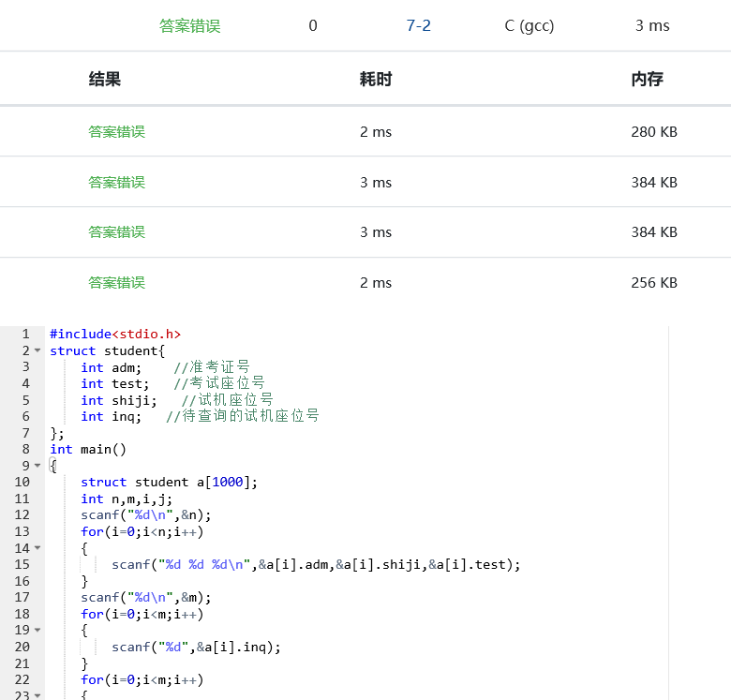The image size is (731, 700).
Task: Collapse the struct student fold arrow at line 2
Action: pos(37,350)
